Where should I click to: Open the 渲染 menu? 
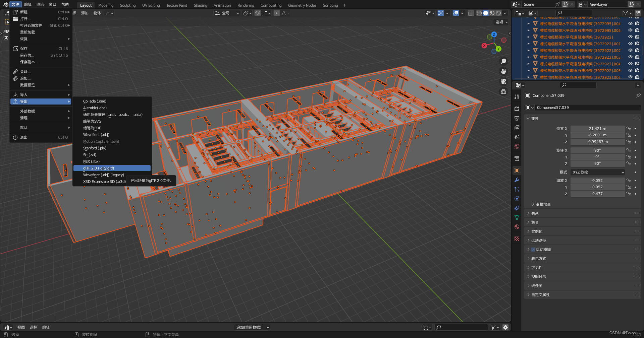click(40, 4)
